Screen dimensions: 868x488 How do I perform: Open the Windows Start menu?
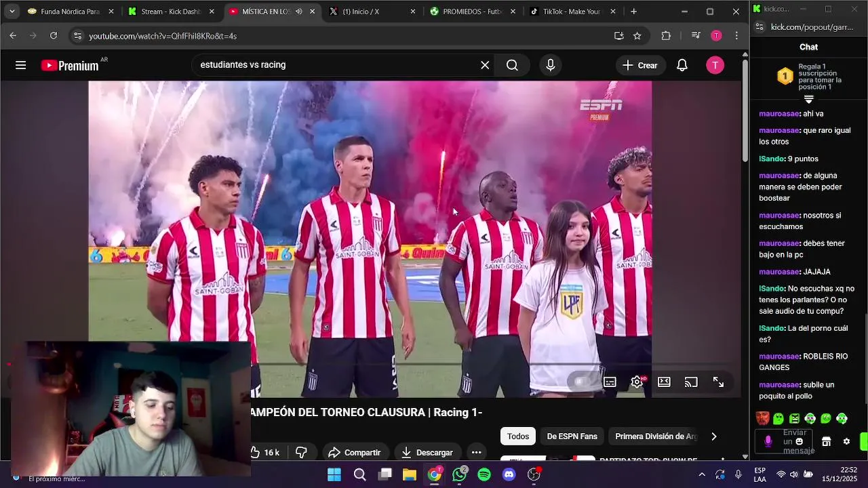coord(334,474)
